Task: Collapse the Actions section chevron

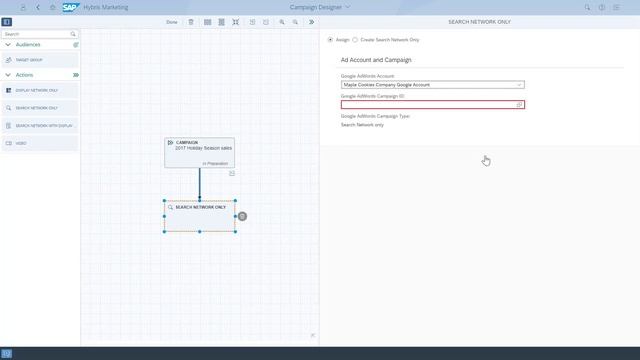Action: point(8,75)
